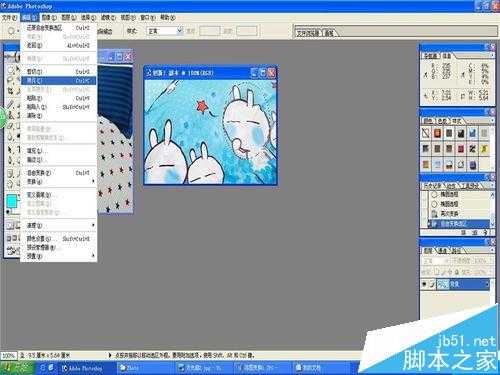Choose the standard screen mode icon
This screenshot has width=500, height=375.
pos(9,238)
